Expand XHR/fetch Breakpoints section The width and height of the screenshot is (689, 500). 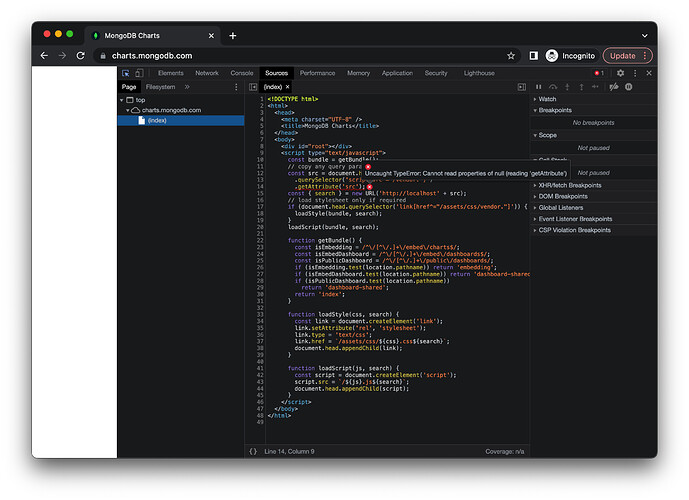click(x=570, y=185)
